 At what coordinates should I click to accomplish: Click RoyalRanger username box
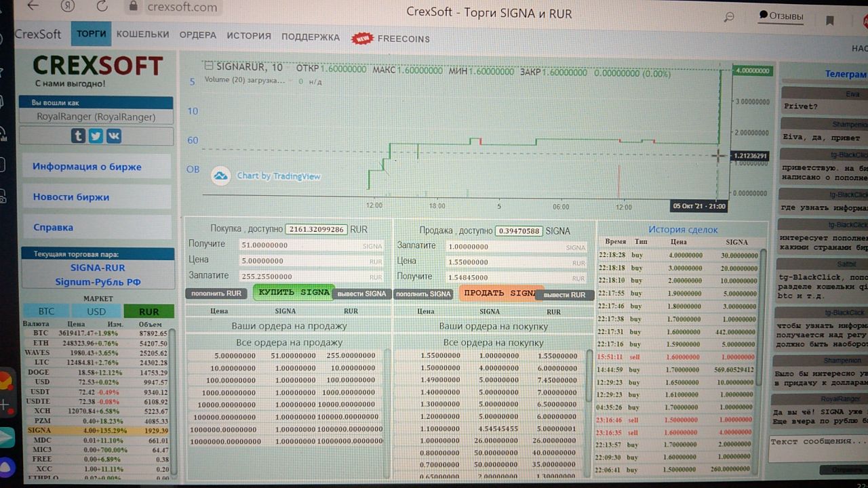tap(96, 117)
